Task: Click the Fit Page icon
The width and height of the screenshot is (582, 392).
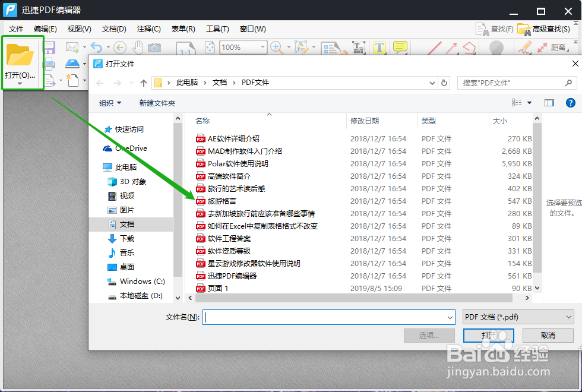Action: (210, 48)
